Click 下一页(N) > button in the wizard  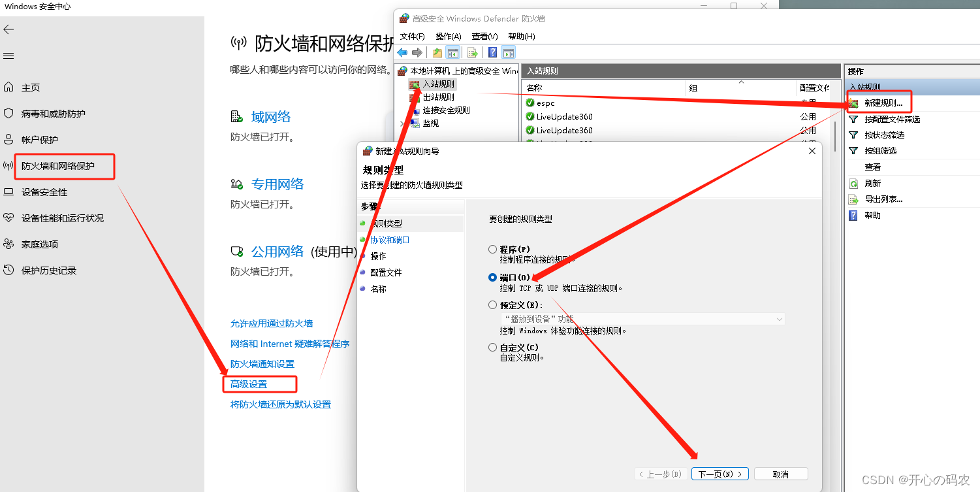point(720,474)
